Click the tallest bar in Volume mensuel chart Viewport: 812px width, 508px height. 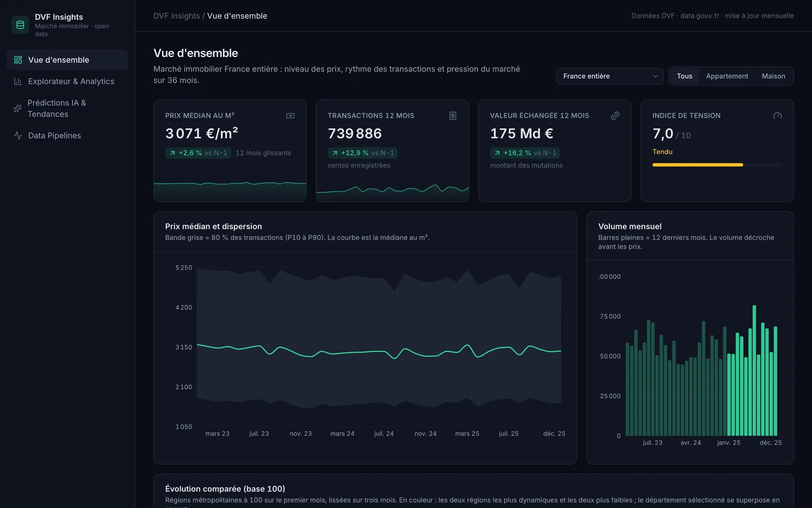tap(754, 370)
